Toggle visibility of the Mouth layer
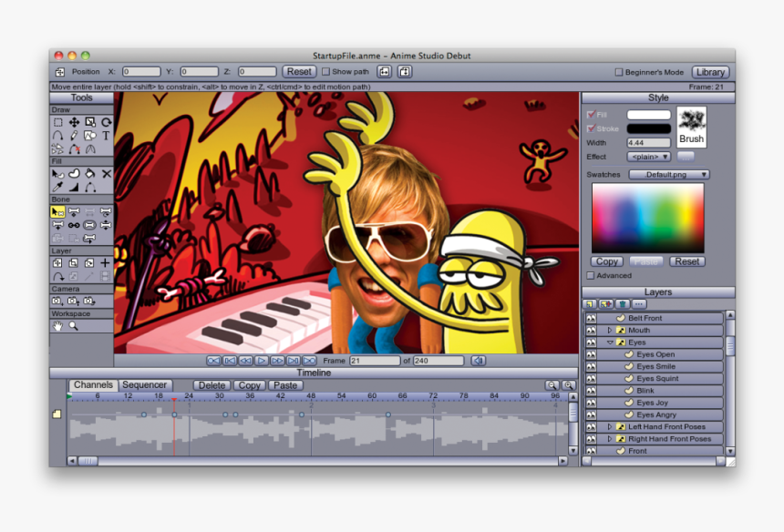 click(591, 330)
